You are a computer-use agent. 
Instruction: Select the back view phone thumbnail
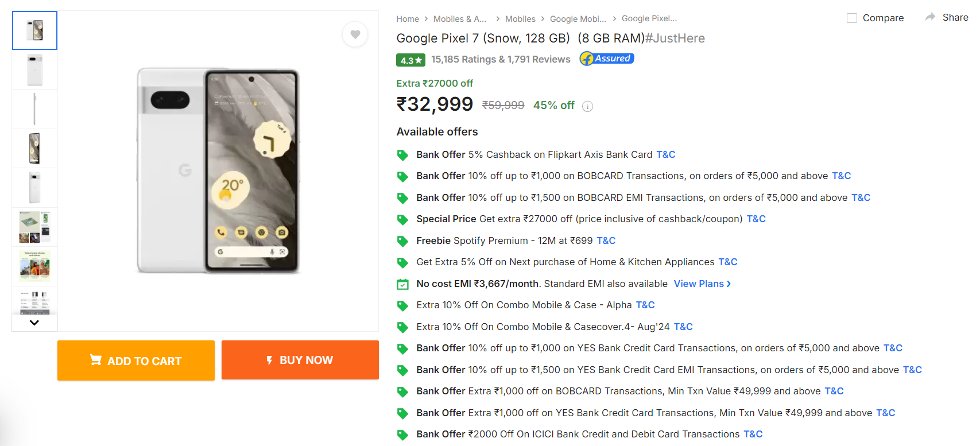point(34,69)
